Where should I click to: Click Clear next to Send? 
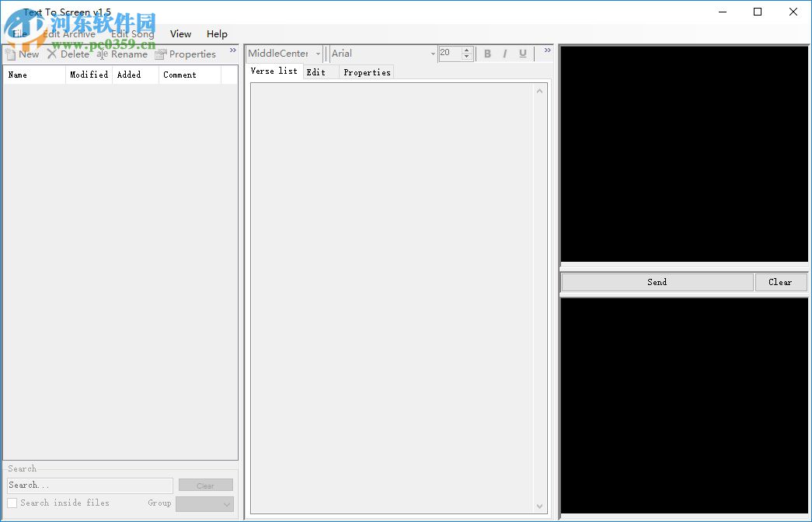click(x=782, y=282)
